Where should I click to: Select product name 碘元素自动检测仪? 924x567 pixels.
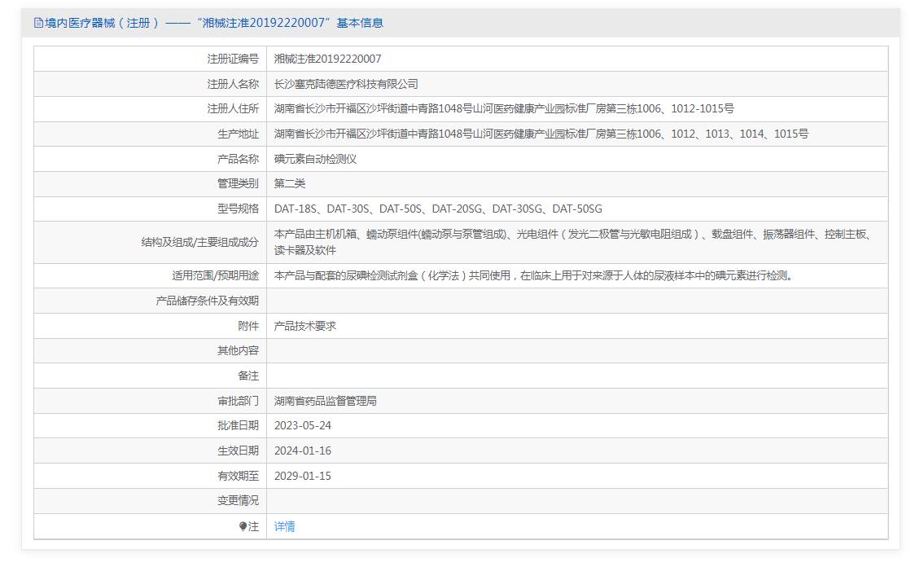315,159
